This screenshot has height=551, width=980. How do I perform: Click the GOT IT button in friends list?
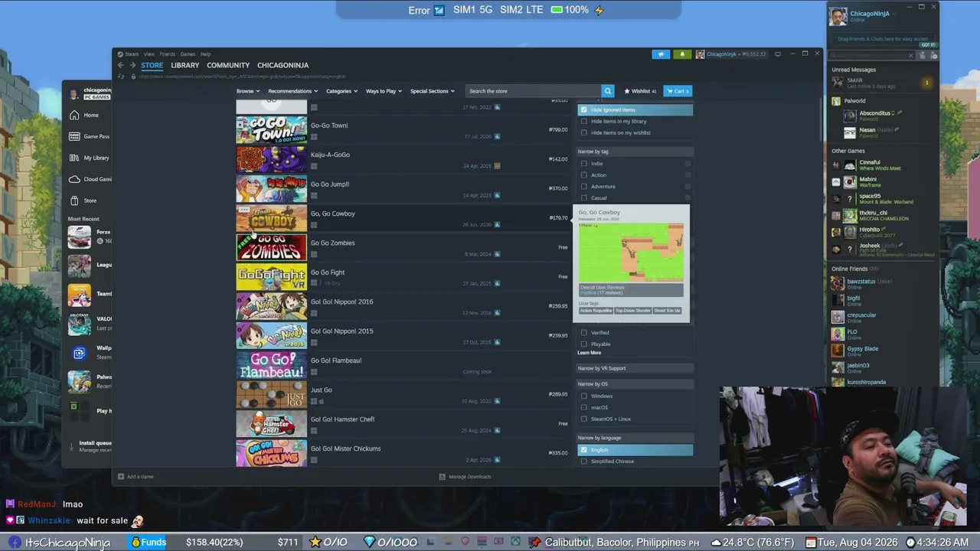928,45
